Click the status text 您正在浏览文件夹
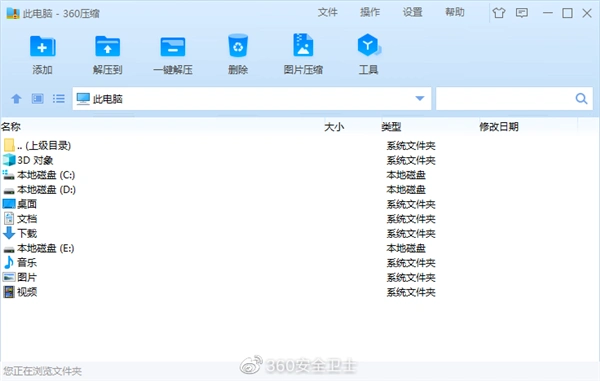600x381 pixels. pos(42,371)
